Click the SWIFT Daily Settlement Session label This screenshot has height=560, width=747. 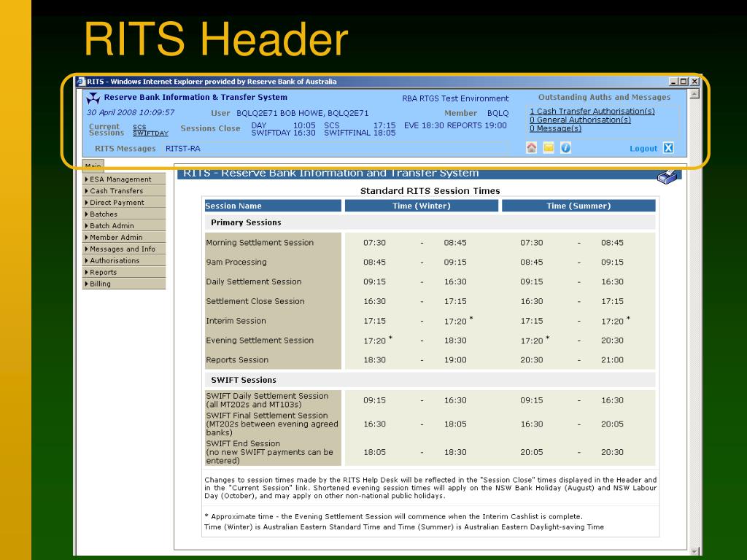pos(267,400)
